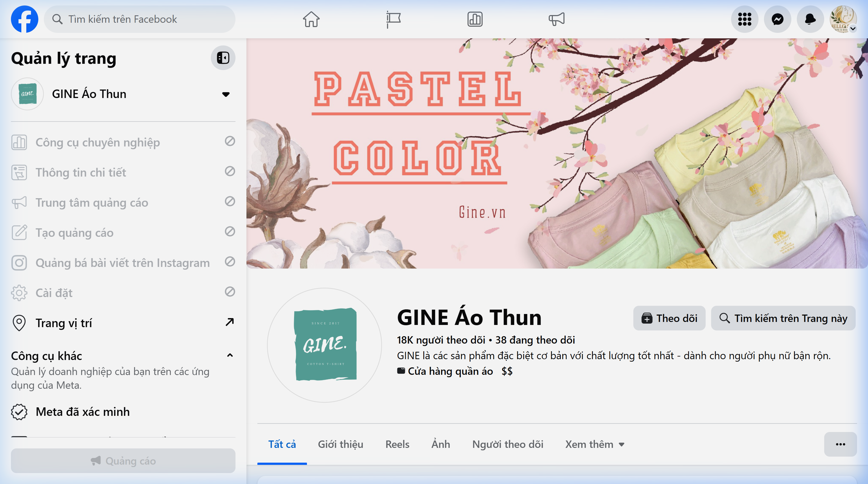Screen dimensions: 868x484
Task: Click the Facebook logo
Action: [x=25, y=19]
